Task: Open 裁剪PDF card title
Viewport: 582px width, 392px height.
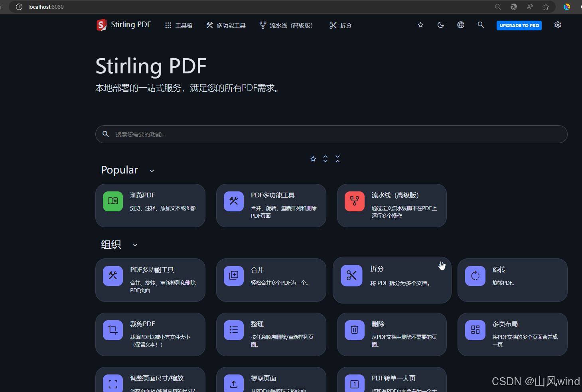Action: (x=142, y=324)
